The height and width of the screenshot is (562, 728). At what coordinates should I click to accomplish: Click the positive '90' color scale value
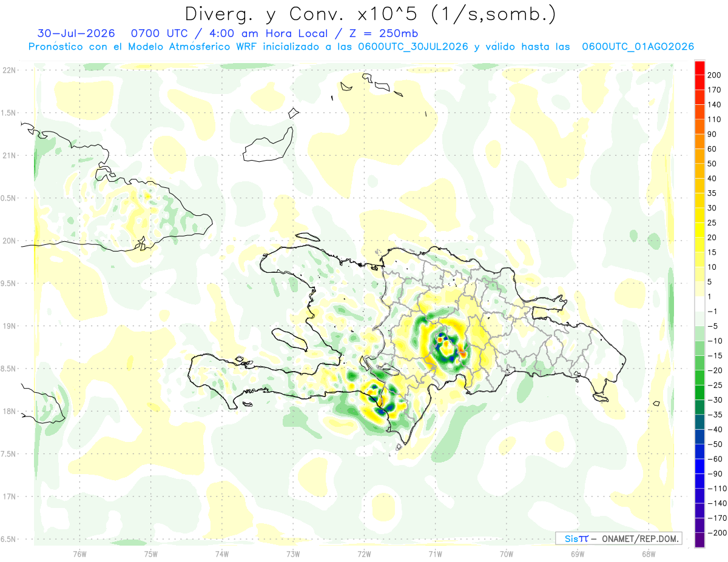[712, 135]
